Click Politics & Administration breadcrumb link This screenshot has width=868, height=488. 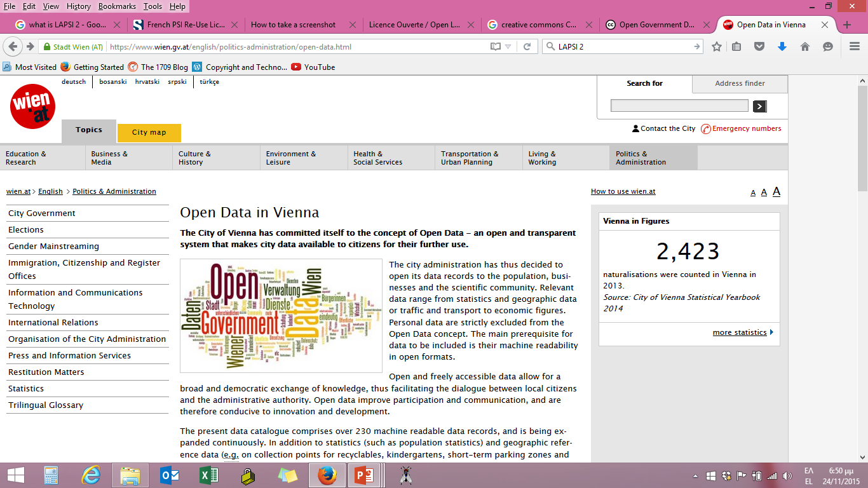(114, 191)
